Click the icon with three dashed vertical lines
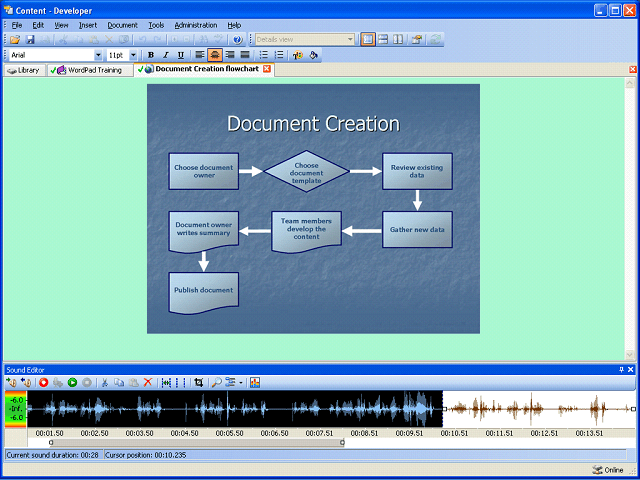 coord(180,382)
